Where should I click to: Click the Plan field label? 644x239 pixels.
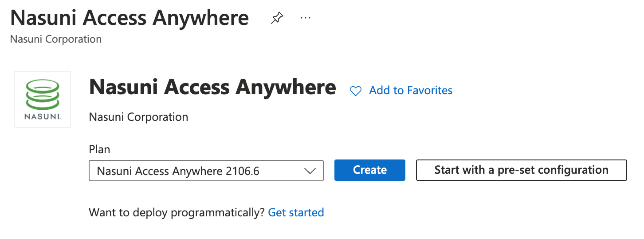(99, 149)
